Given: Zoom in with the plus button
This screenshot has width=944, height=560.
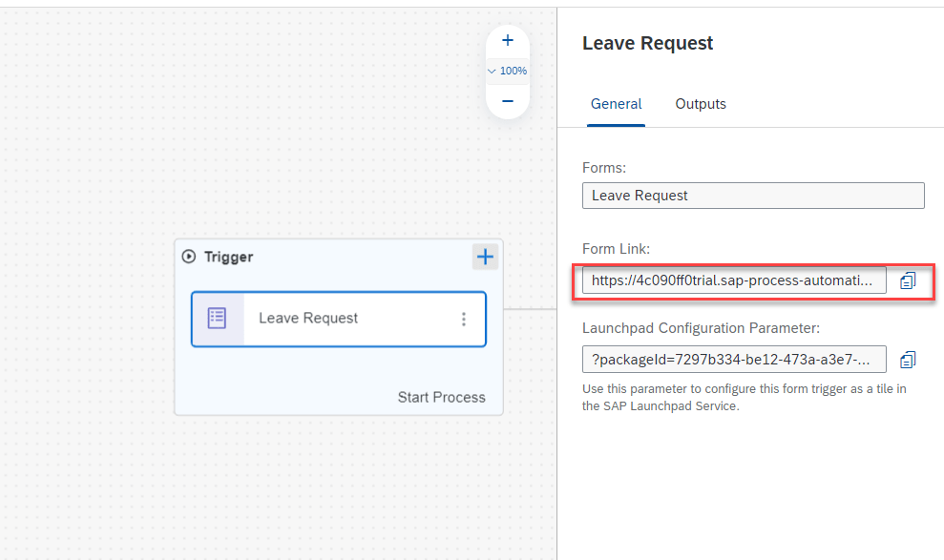Looking at the screenshot, I should (x=508, y=40).
